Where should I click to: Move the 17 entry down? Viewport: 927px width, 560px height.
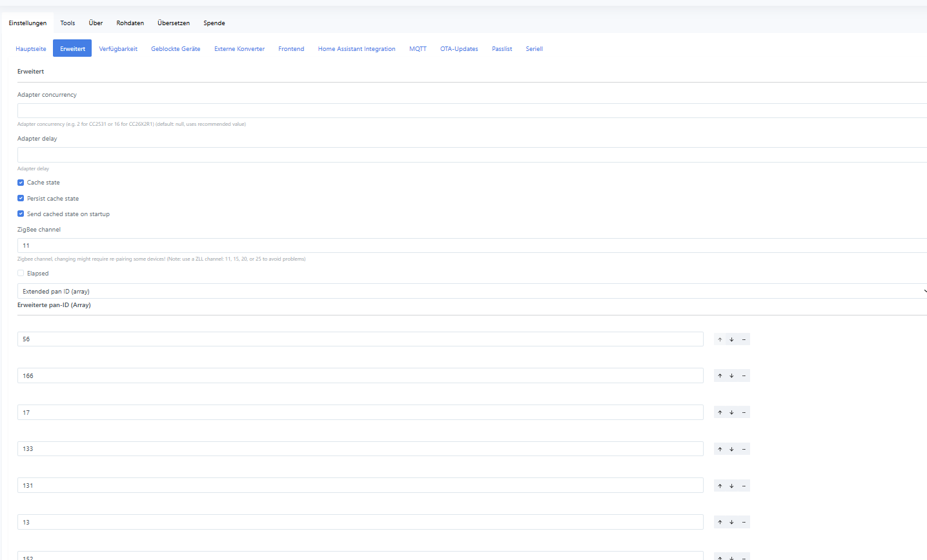coord(731,413)
